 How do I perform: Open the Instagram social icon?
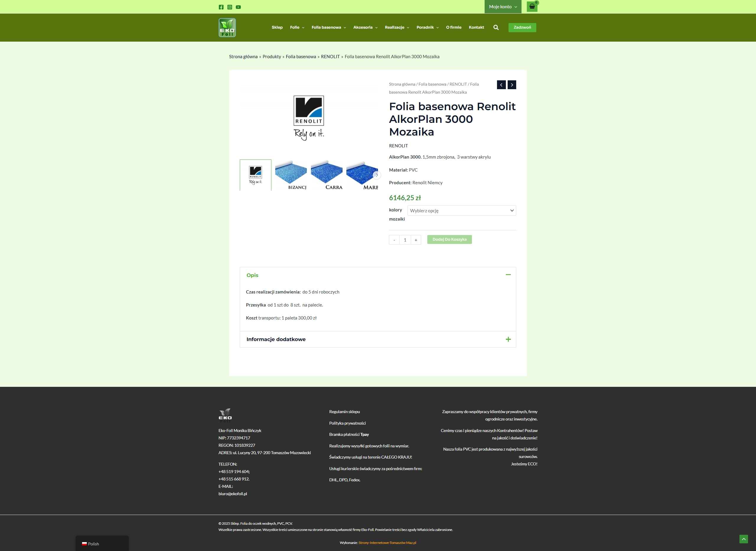[230, 7]
